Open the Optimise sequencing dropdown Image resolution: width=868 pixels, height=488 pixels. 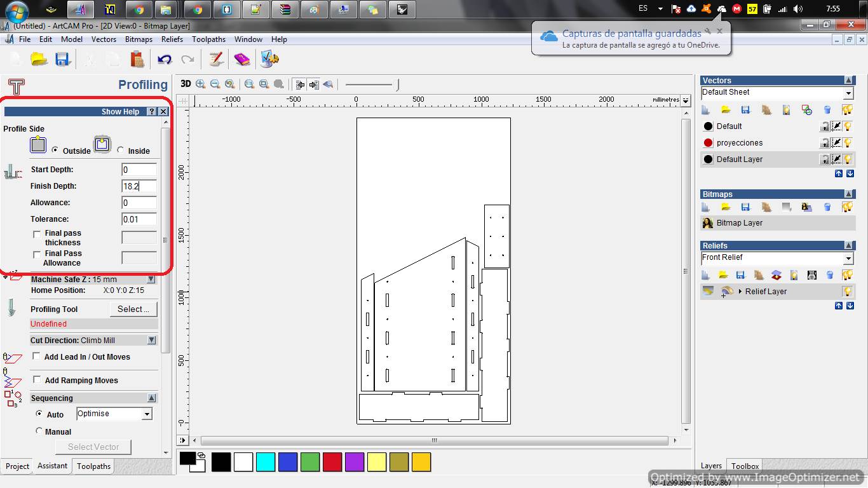pos(147,414)
